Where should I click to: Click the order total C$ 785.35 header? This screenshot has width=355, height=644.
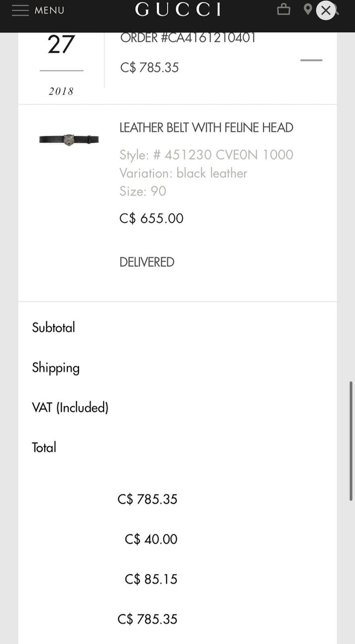click(149, 67)
